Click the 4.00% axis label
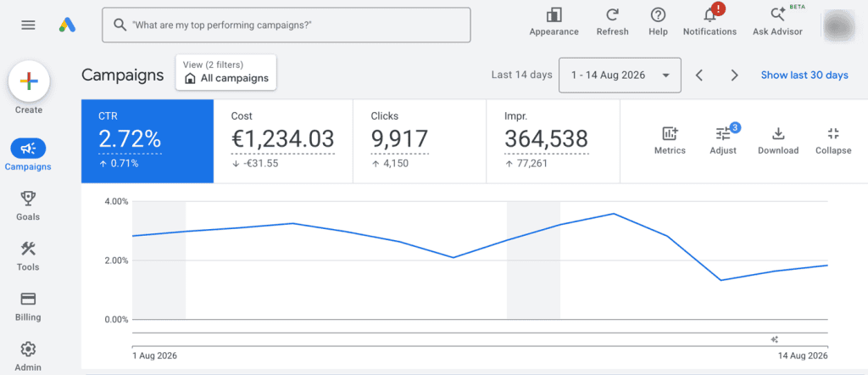 pos(116,202)
